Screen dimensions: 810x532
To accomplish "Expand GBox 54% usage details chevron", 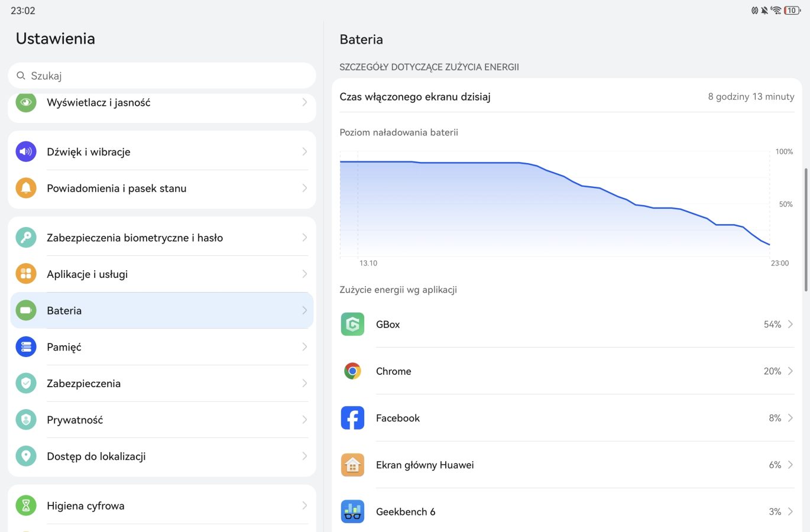I will tap(790, 324).
